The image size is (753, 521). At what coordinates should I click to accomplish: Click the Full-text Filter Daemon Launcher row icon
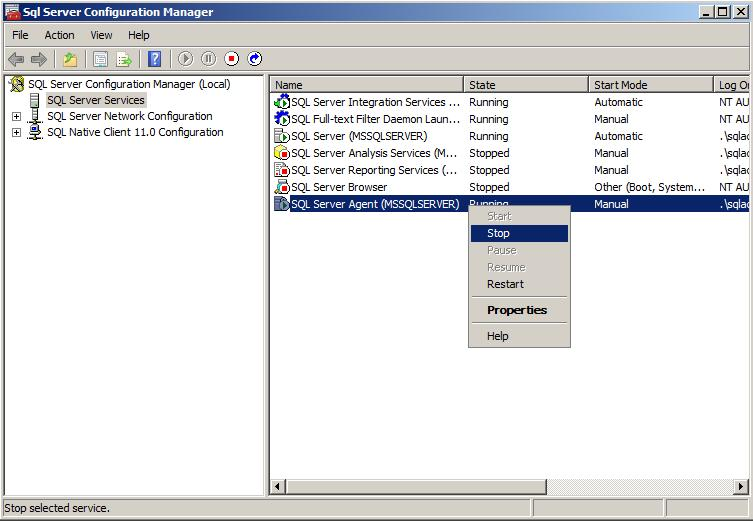click(x=281, y=119)
